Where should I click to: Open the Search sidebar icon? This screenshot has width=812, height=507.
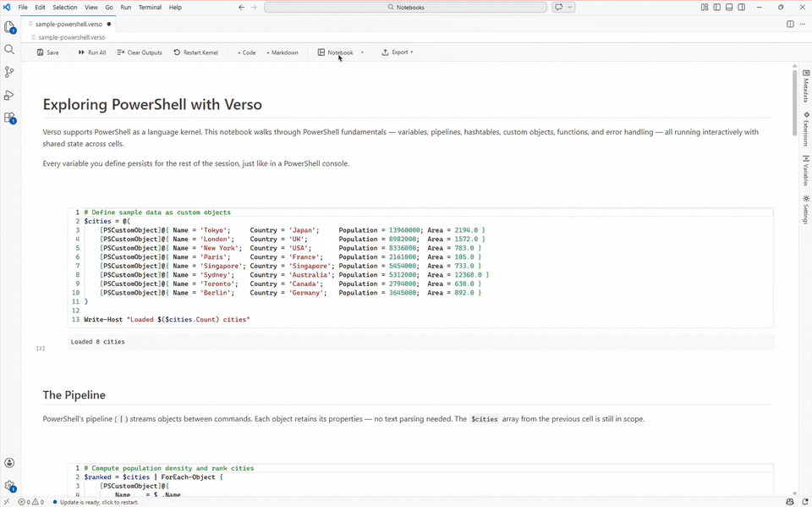coord(10,49)
